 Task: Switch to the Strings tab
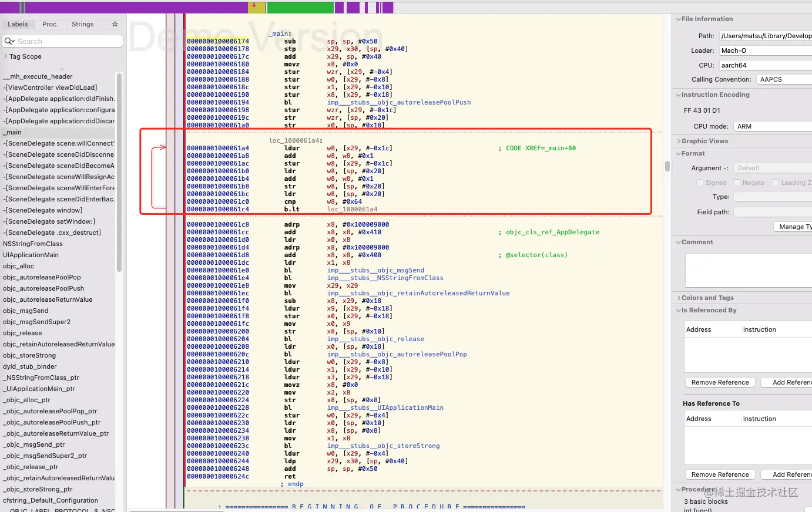(x=83, y=24)
